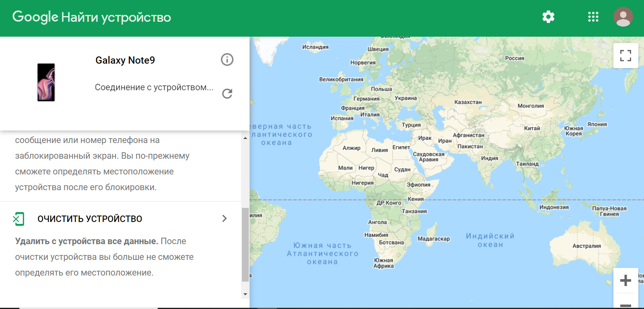644x309 pixels.
Task: Click the Украина label on map
Action: [x=406, y=98]
